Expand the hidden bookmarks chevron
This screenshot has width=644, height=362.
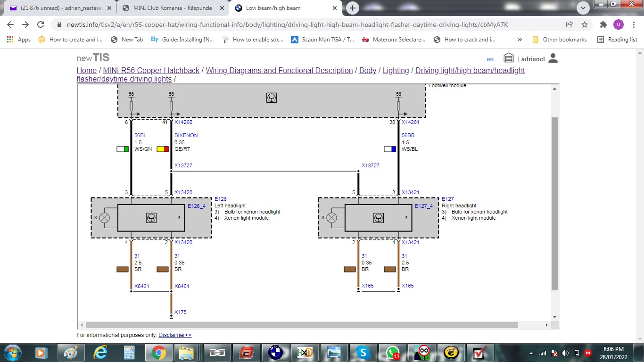(520, 40)
